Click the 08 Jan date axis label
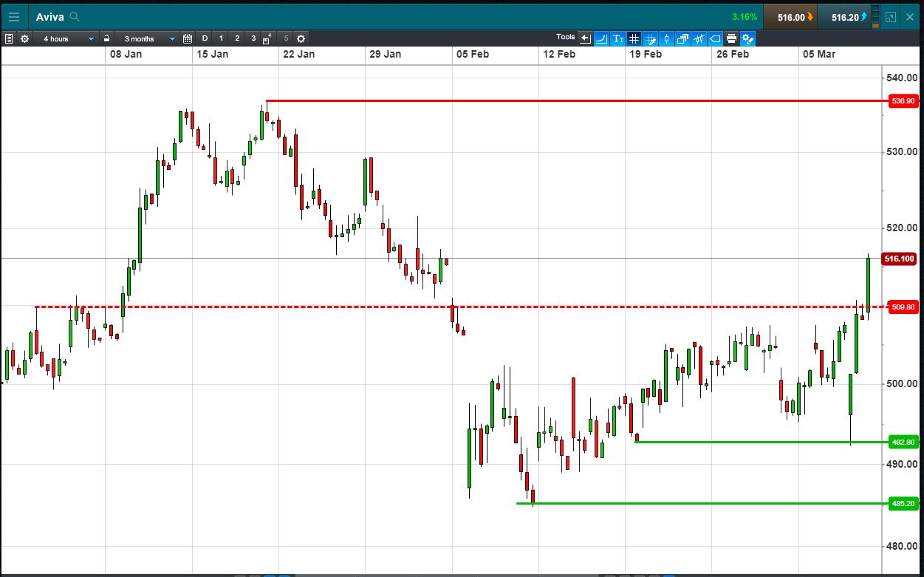The width and height of the screenshot is (924, 577). (x=126, y=54)
